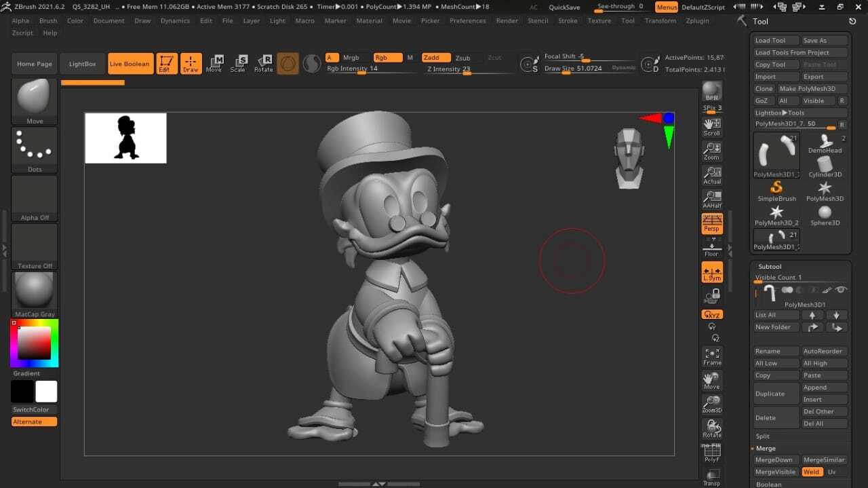868x488 pixels.
Task: Open the Dots stroke selector
Action: click(x=35, y=150)
